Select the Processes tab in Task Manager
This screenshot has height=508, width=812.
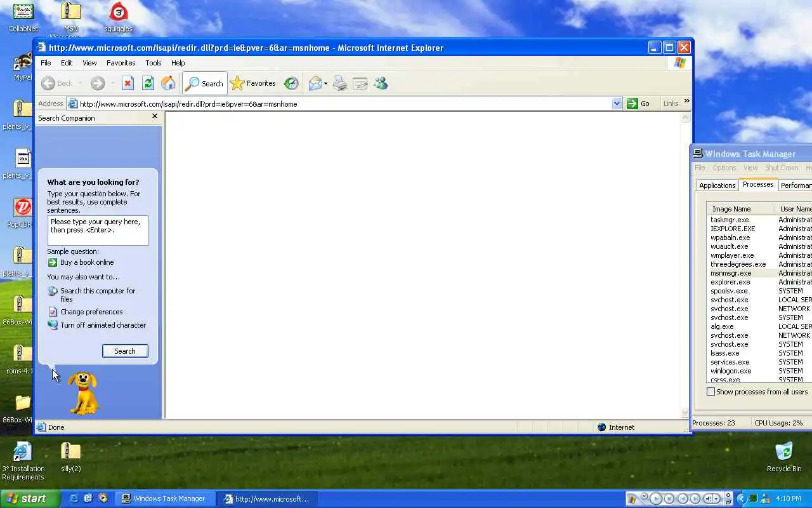[758, 184]
